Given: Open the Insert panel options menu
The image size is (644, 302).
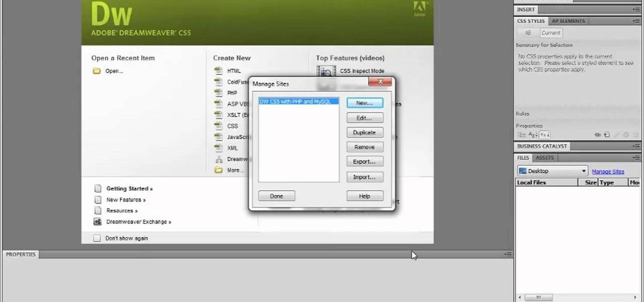Looking at the screenshot, I should point(637,10).
